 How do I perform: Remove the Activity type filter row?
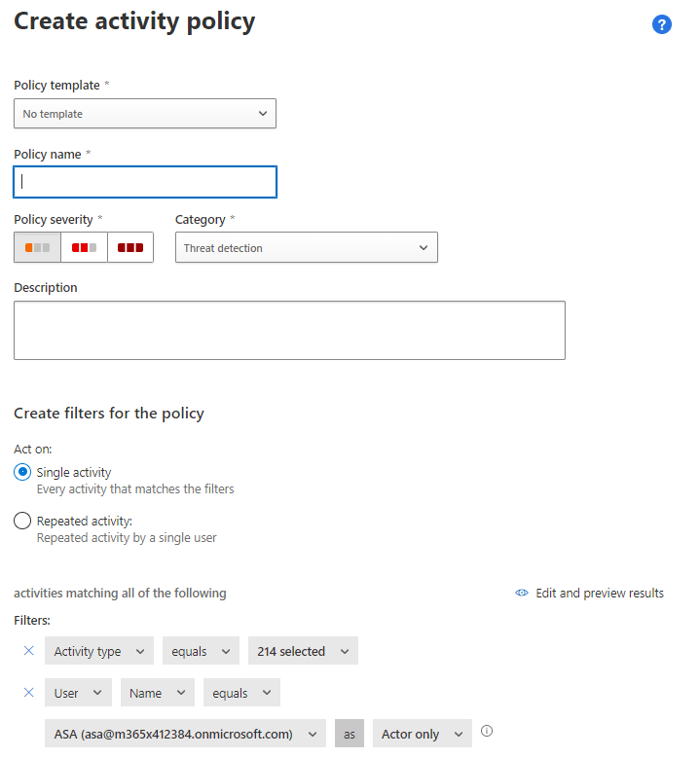[x=28, y=651]
